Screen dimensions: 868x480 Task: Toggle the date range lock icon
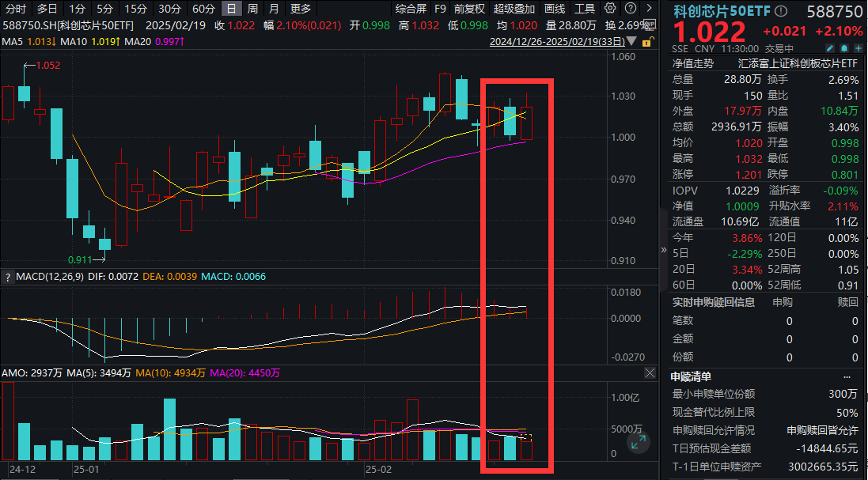pyautogui.click(x=646, y=40)
